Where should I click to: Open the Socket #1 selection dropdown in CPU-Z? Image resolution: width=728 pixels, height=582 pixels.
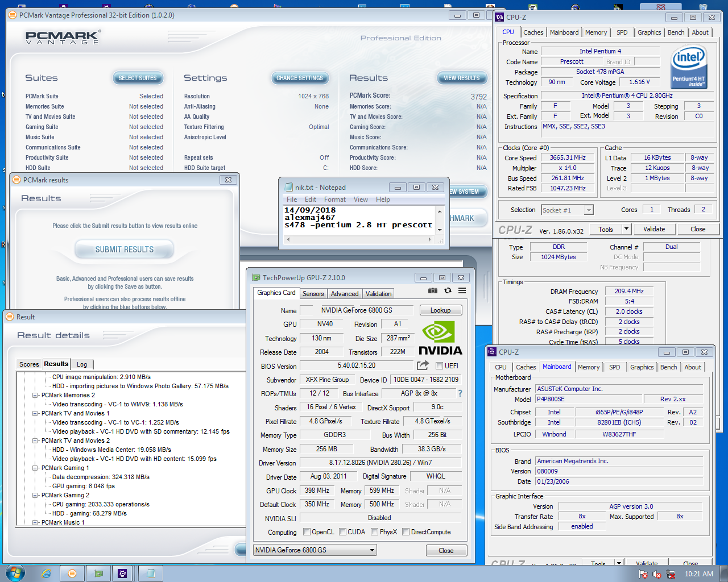pyautogui.click(x=567, y=210)
